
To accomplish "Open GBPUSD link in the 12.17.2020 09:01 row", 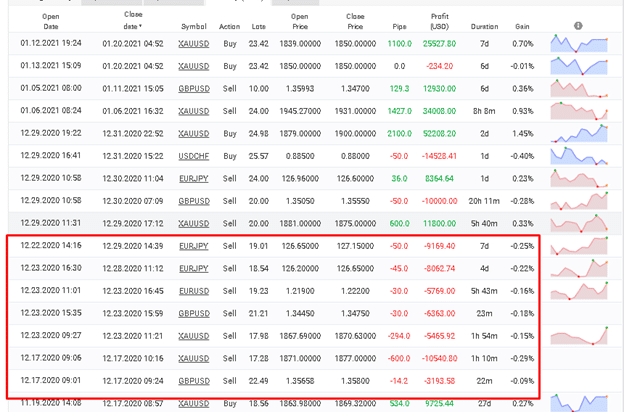I will coord(194,381).
